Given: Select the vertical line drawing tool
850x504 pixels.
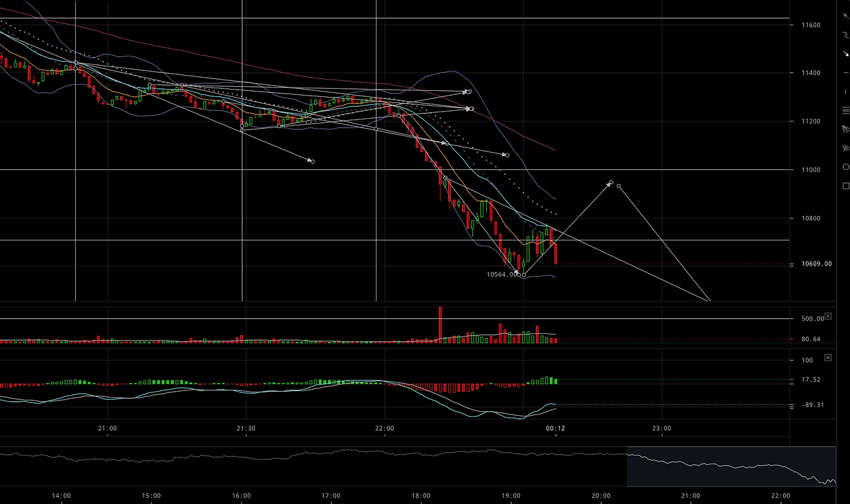Looking at the screenshot, I should coord(846,92).
